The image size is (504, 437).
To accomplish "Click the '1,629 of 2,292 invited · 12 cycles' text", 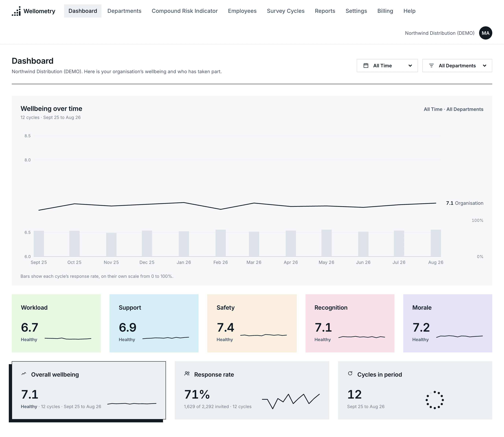I will [x=218, y=406].
